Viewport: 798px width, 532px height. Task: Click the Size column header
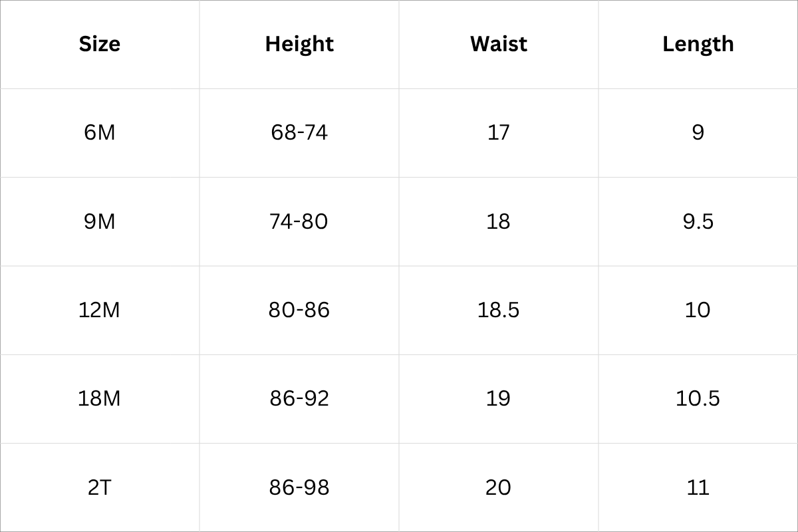(x=100, y=44)
